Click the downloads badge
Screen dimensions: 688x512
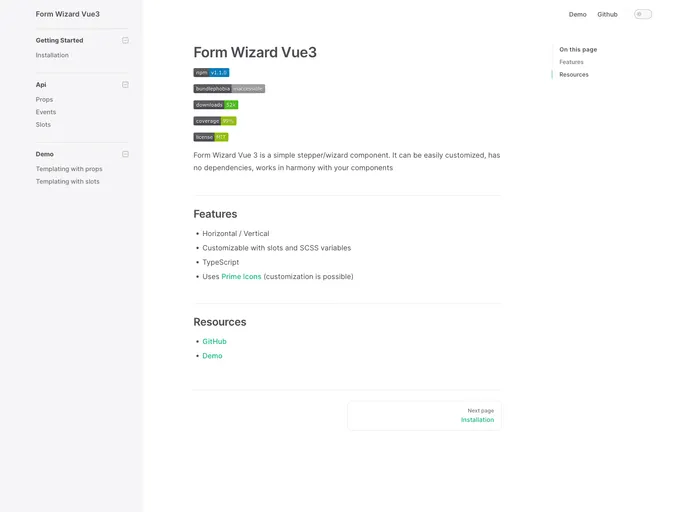coord(215,105)
